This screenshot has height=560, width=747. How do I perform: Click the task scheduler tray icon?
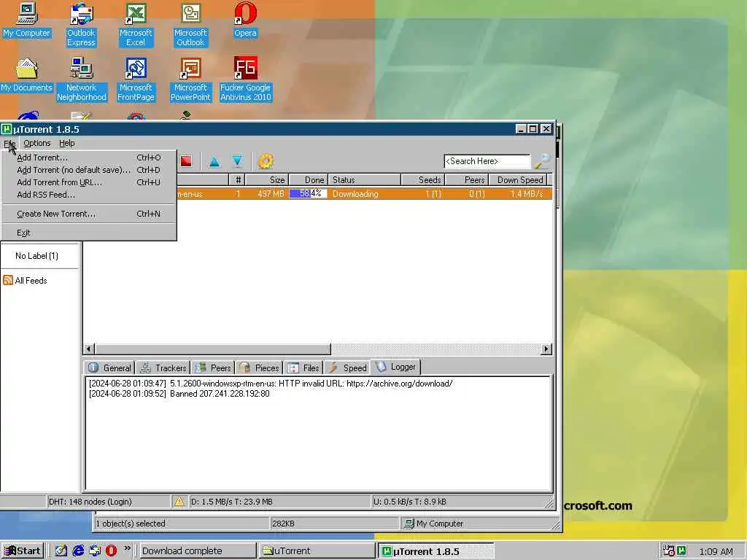point(669,551)
